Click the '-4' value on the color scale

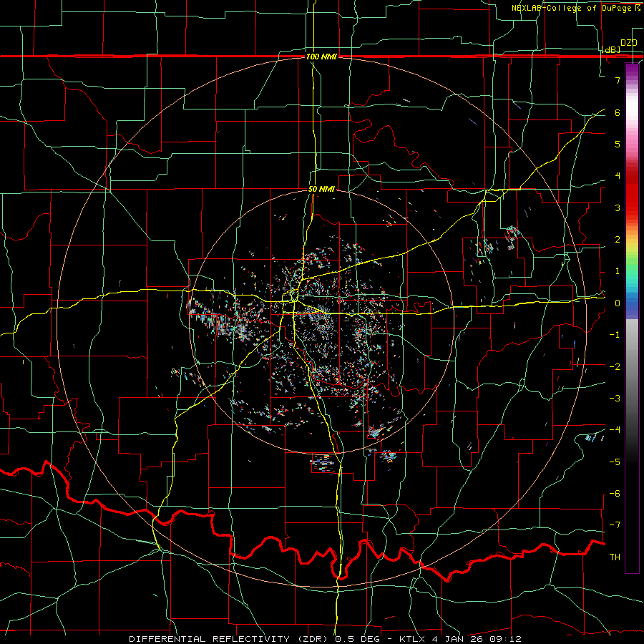[615, 429]
